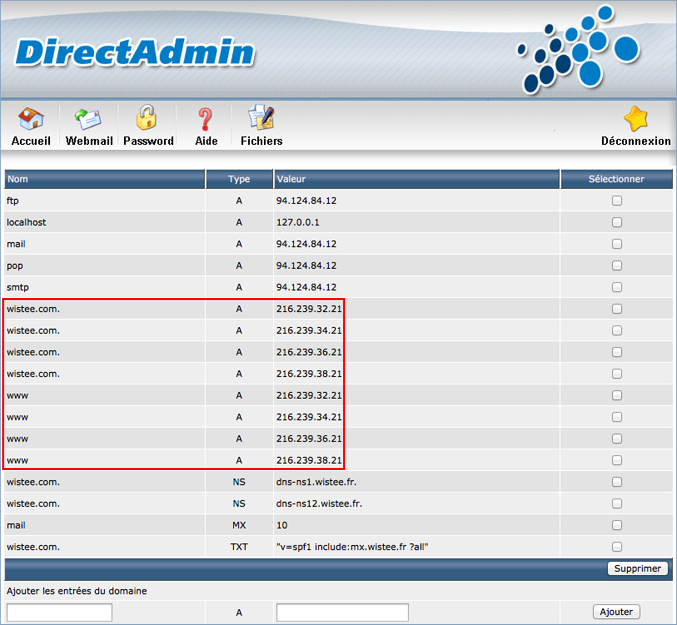The width and height of the screenshot is (677, 625).
Task: Click the Fichiers label
Action: pyautogui.click(x=261, y=141)
